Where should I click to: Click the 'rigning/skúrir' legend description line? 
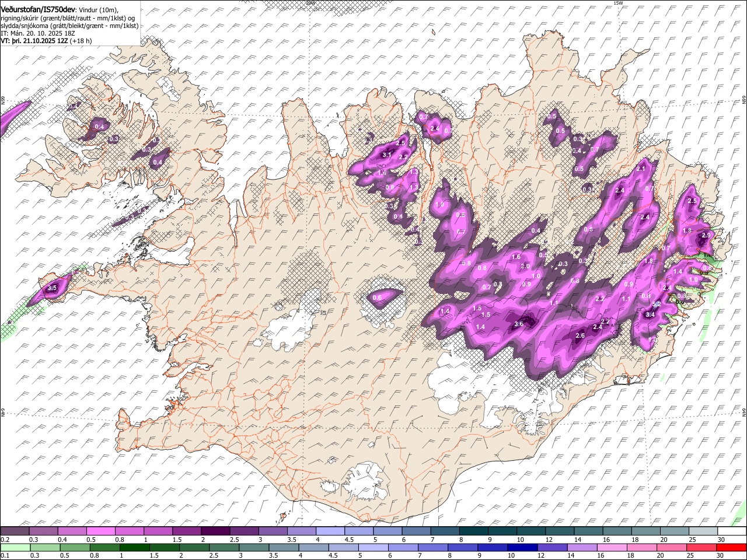click(x=68, y=19)
